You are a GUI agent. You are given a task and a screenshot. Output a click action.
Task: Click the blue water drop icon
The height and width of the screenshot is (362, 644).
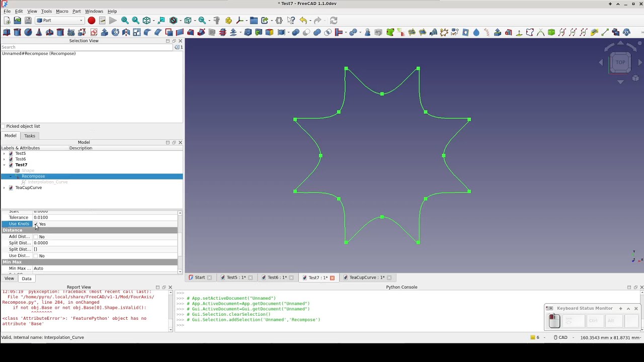point(476,33)
